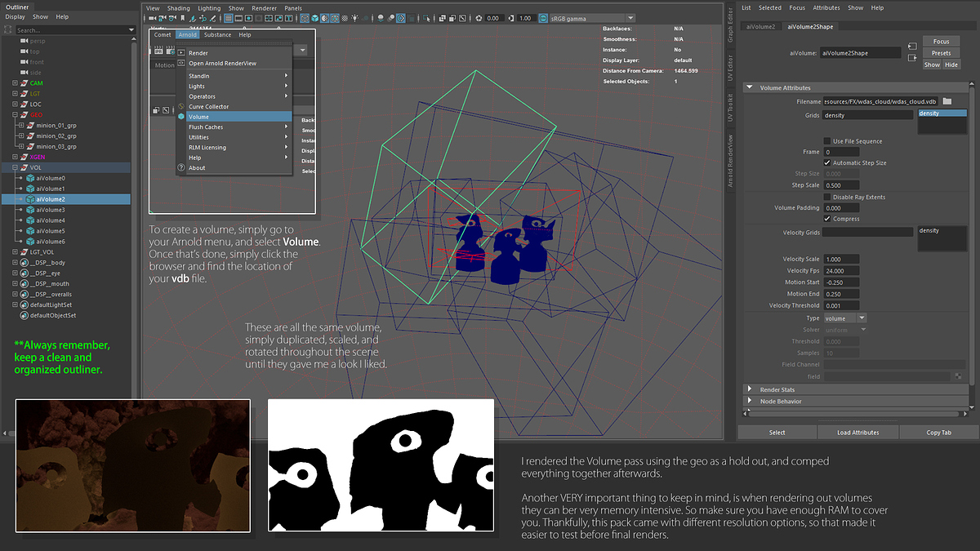The width and height of the screenshot is (980, 551).
Task: Click the gamma value field showing 1.00
Action: 525,18
